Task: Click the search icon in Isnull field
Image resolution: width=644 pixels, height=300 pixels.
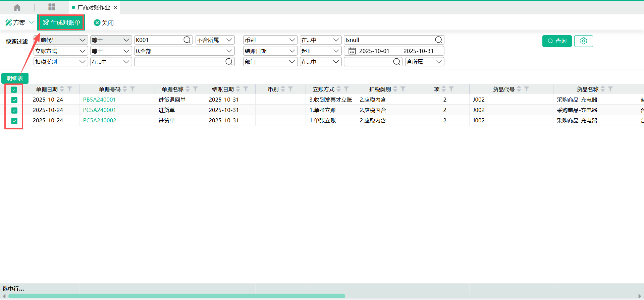Action: 438,40
